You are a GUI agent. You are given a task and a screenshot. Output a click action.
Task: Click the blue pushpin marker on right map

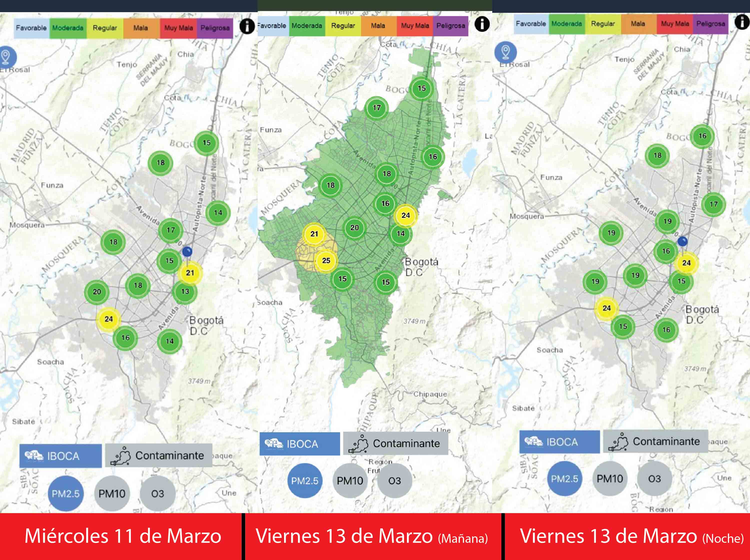(682, 241)
